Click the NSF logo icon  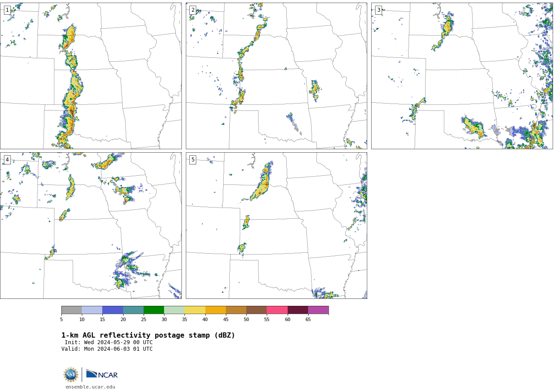(71, 375)
